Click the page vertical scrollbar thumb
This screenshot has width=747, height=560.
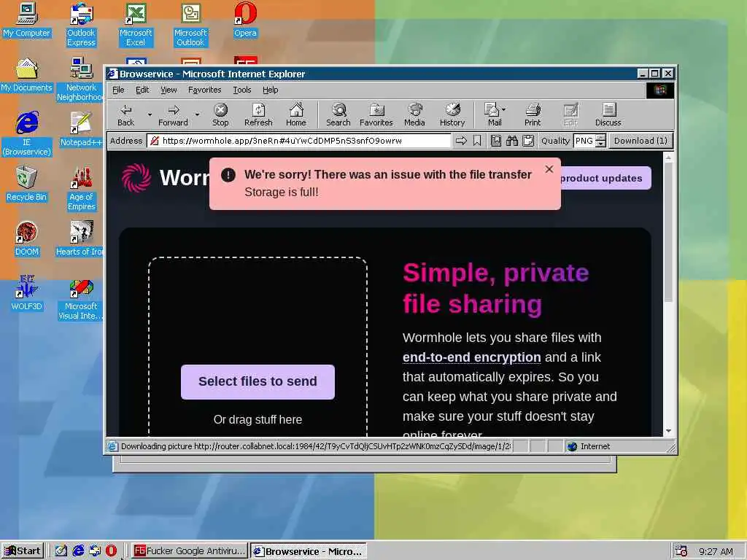[x=668, y=232]
